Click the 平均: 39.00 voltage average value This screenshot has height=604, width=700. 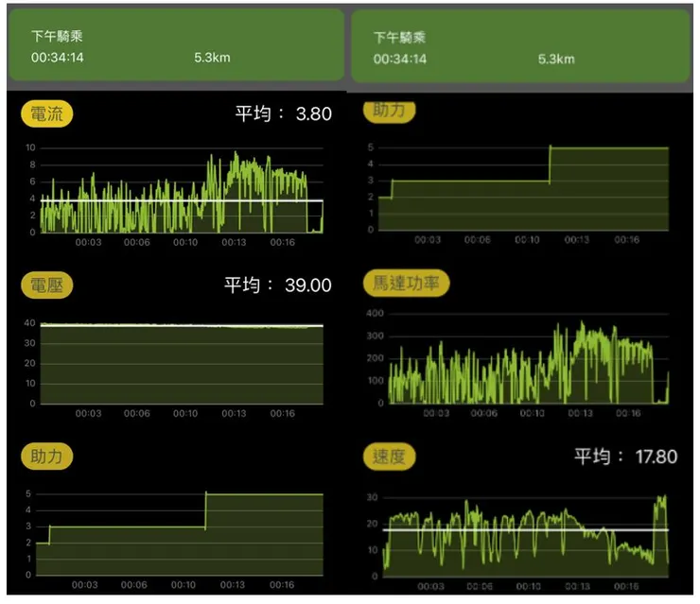[x=278, y=285]
